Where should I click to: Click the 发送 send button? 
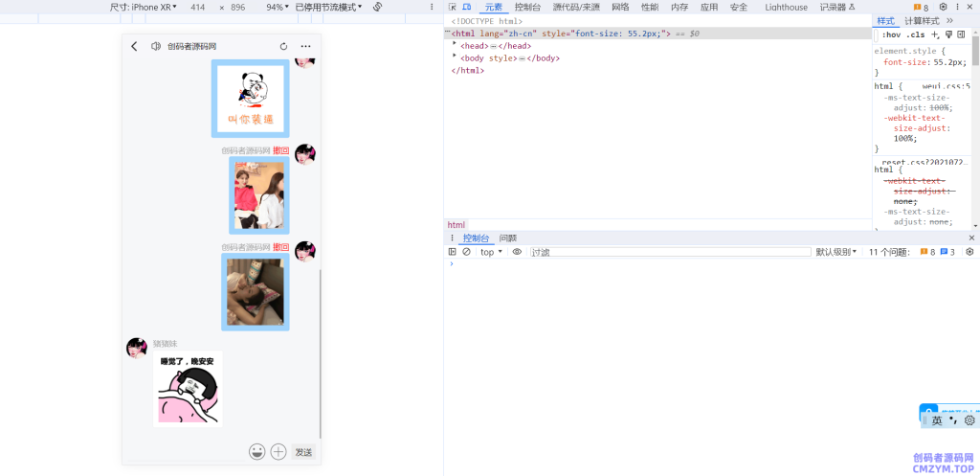point(303,451)
